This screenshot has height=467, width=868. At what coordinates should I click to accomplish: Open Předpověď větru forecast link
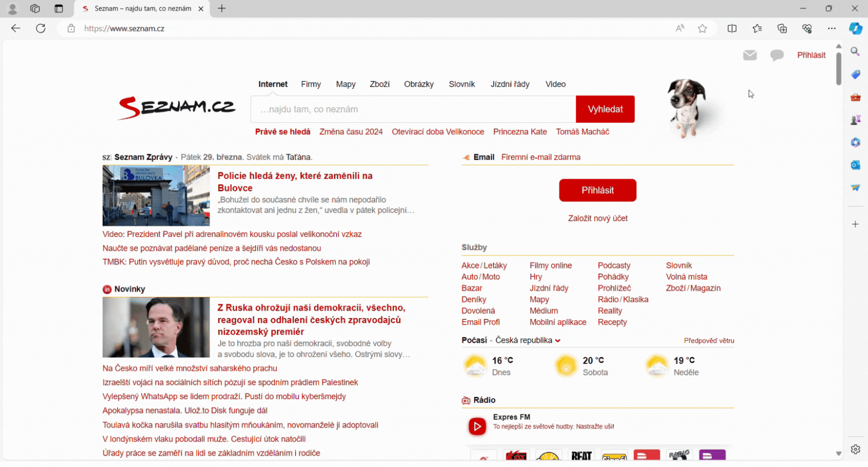coord(709,341)
